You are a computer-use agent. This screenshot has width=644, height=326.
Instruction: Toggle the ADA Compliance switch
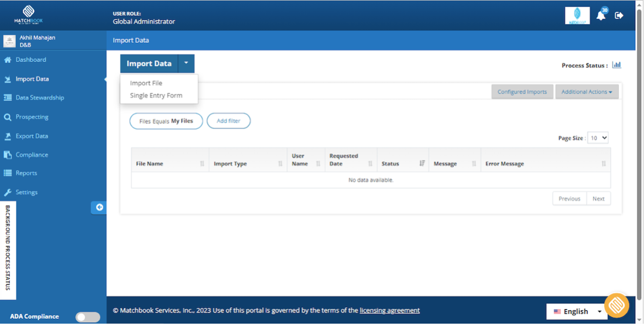tap(88, 317)
